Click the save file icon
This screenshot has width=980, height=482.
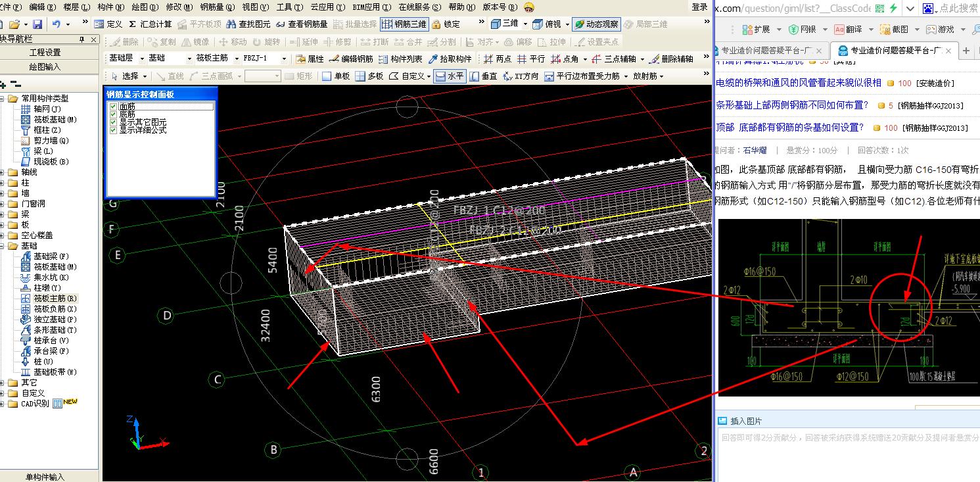[x=37, y=24]
